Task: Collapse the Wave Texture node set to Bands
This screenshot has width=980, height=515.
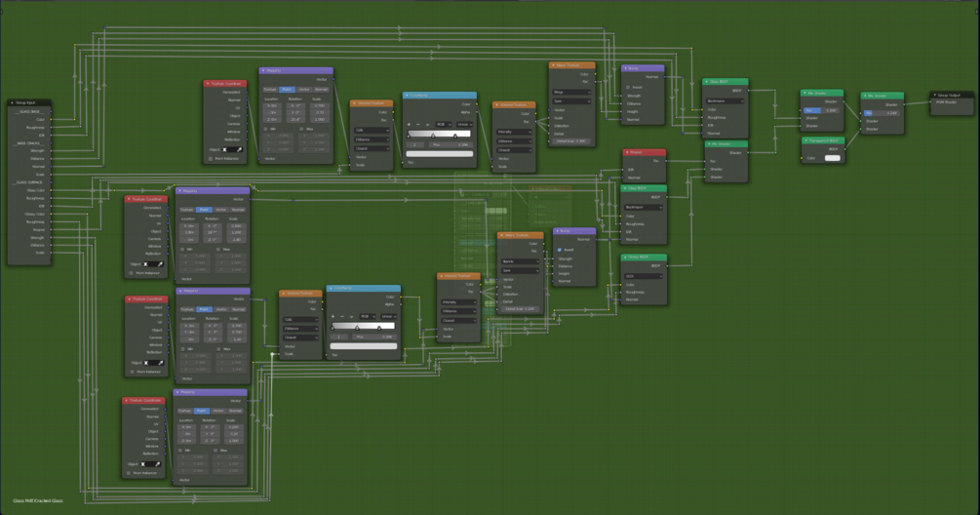Action: point(502,235)
